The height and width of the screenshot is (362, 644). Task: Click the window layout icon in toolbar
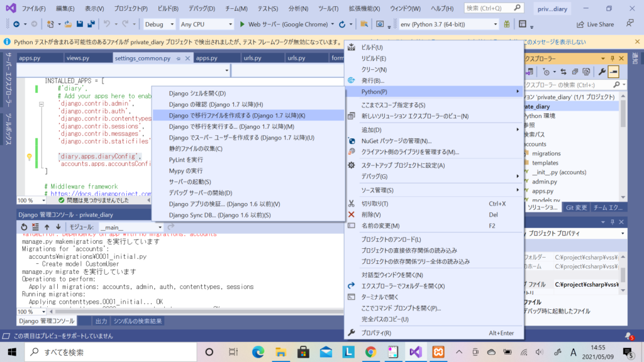pyautogui.click(x=523, y=25)
